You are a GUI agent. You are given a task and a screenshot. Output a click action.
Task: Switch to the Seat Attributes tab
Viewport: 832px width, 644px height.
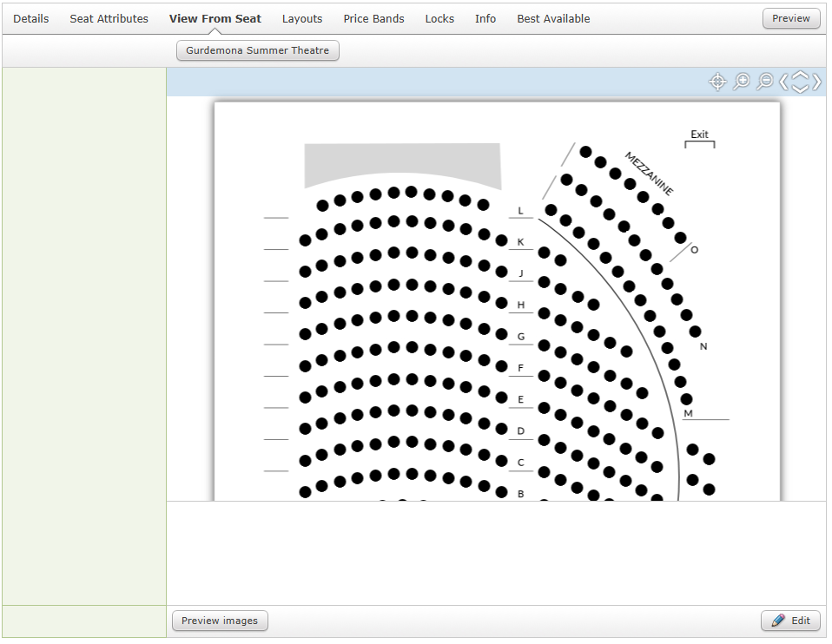point(109,18)
